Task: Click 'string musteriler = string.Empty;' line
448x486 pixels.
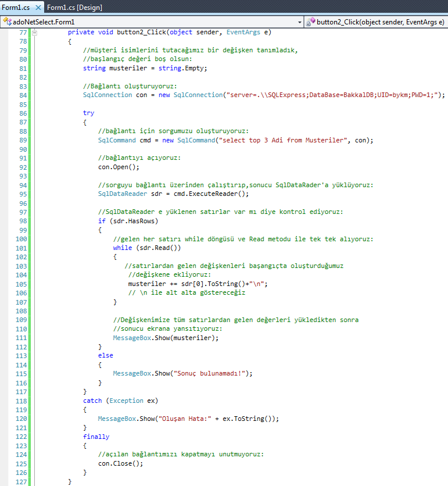Action: coord(145,68)
